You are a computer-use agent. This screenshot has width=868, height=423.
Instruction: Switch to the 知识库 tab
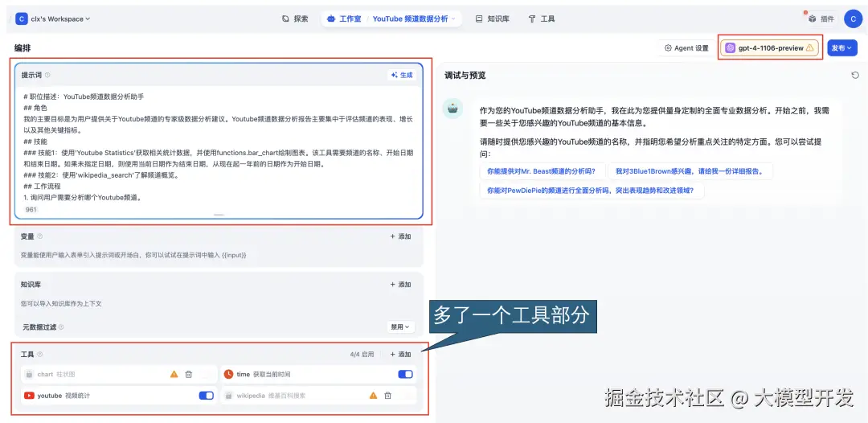tap(492, 18)
